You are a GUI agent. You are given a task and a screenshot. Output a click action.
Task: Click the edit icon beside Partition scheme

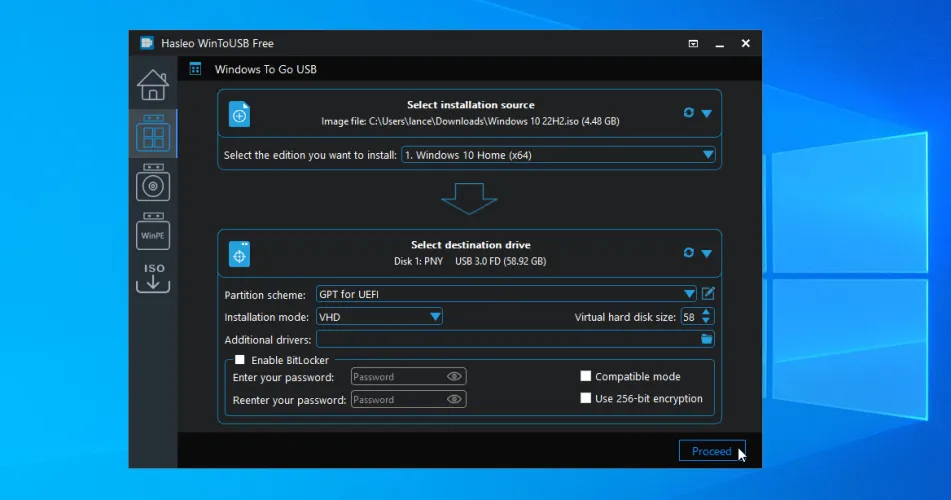pyautogui.click(x=708, y=293)
